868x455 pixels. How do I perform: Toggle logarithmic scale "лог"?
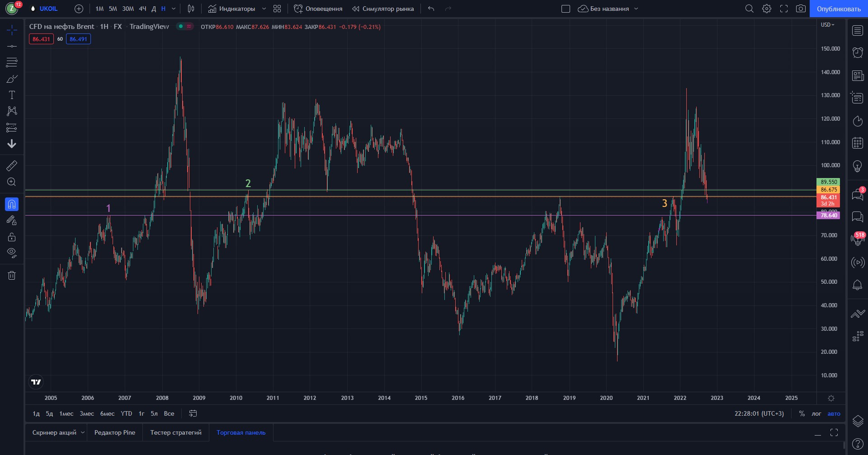point(816,413)
